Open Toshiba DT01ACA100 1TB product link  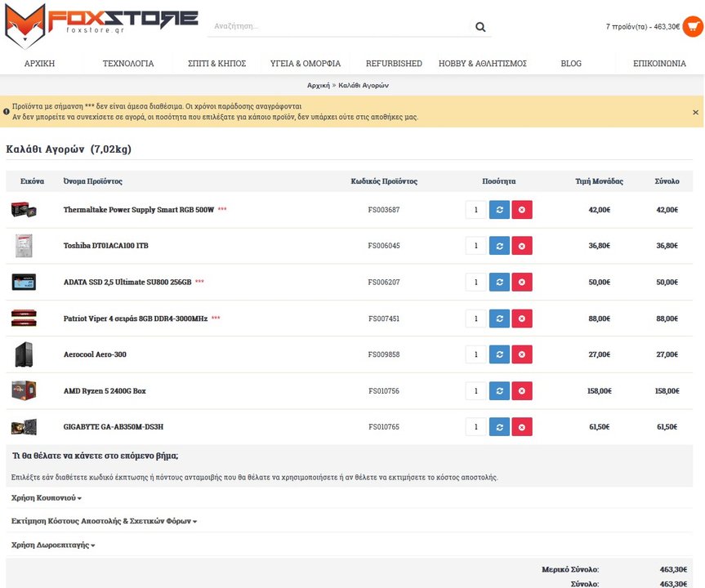105,246
